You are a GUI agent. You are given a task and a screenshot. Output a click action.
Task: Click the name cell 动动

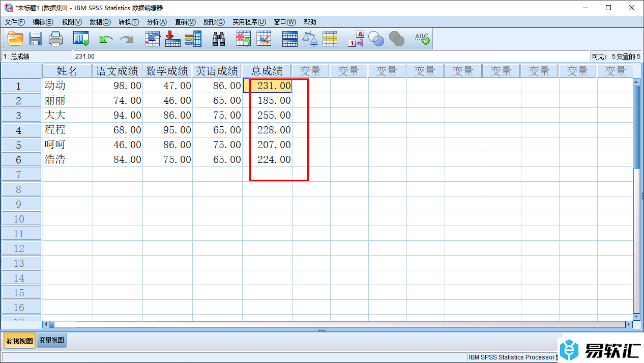(67, 86)
